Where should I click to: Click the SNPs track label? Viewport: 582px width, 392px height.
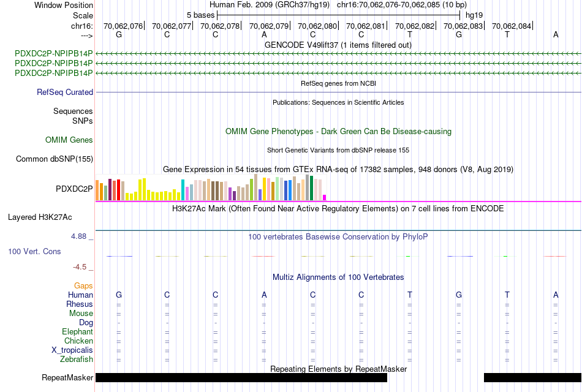pos(83,121)
